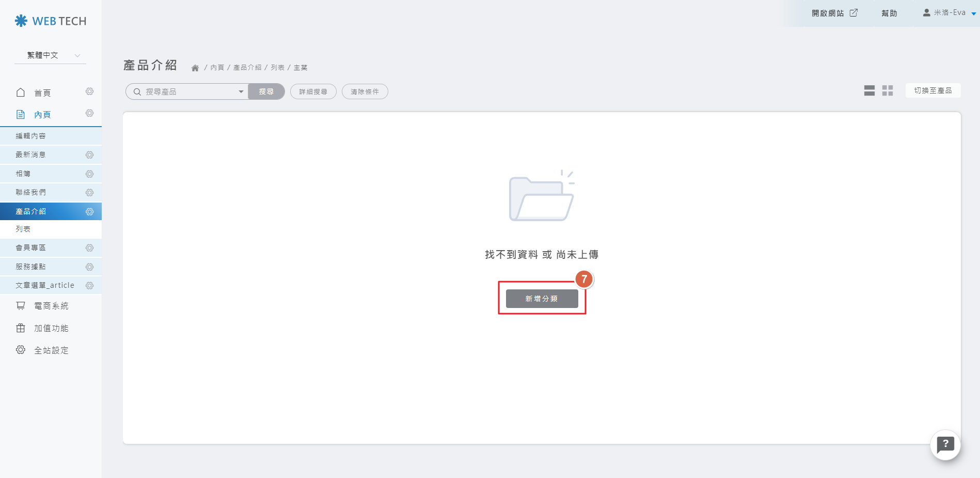Click the 清除條件 button

coord(365,92)
